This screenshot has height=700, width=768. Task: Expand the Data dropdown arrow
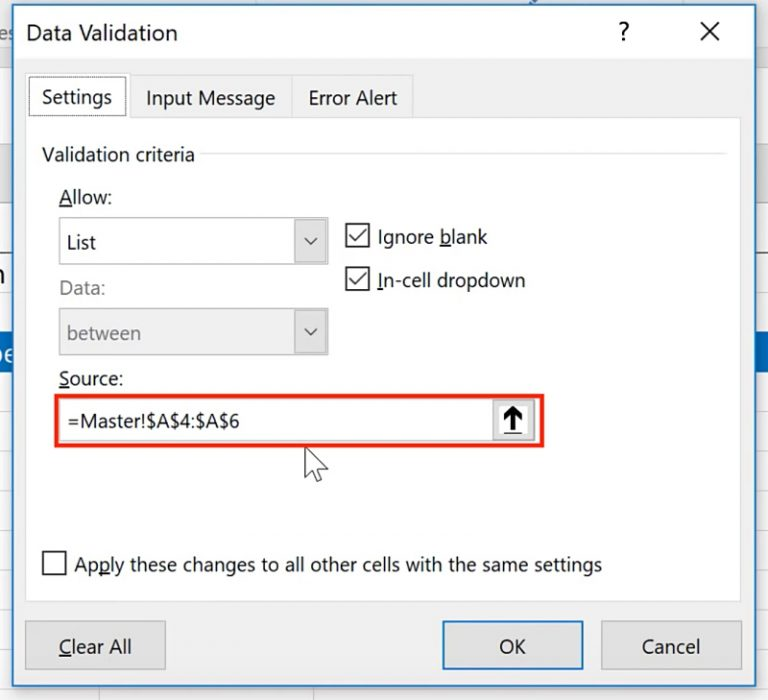pos(311,332)
